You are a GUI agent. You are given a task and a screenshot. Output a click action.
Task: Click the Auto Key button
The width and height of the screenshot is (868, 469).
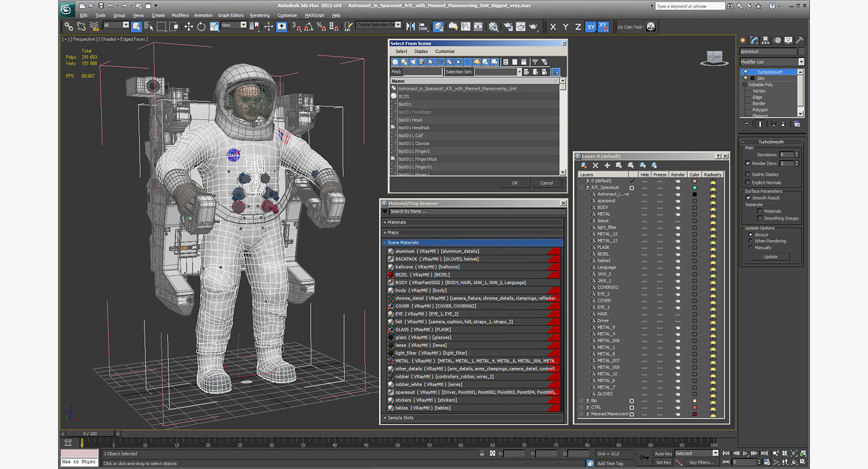point(663,453)
